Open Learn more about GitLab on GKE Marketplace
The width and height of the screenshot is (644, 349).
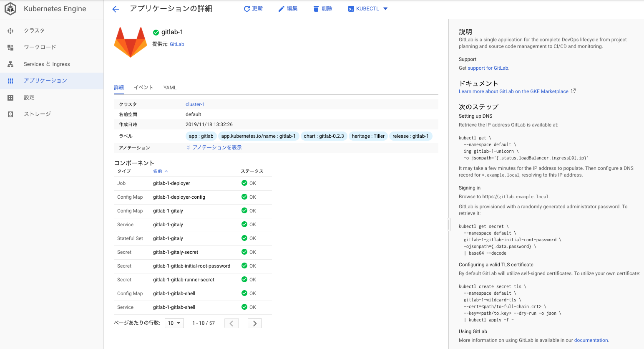click(x=513, y=91)
